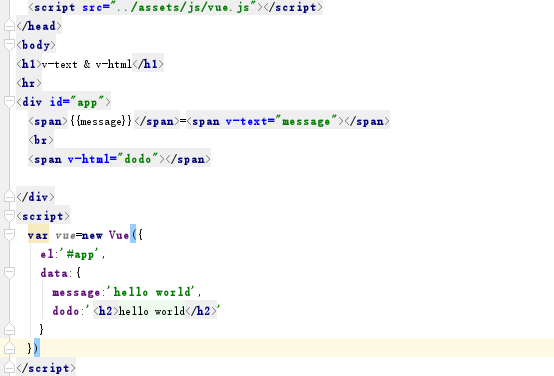Collapse the div id="app" block
The height and width of the screenshot is (376, 554).
point(9,102)
